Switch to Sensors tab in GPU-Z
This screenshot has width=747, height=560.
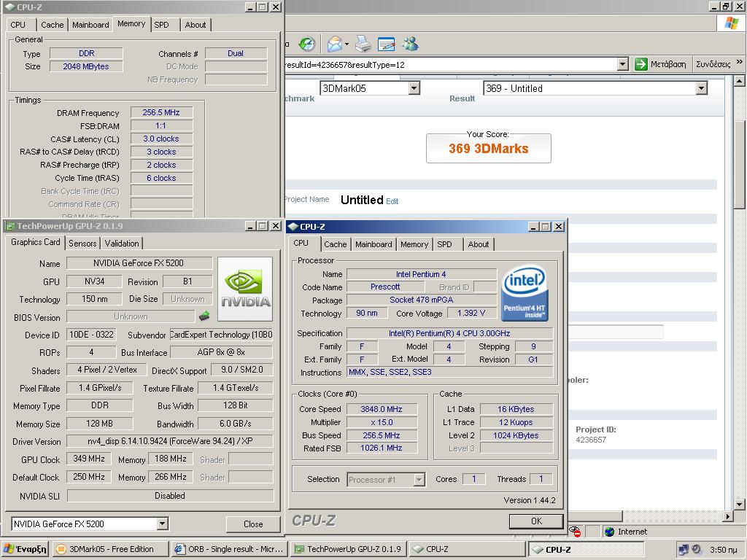click(x=82, y=244)
